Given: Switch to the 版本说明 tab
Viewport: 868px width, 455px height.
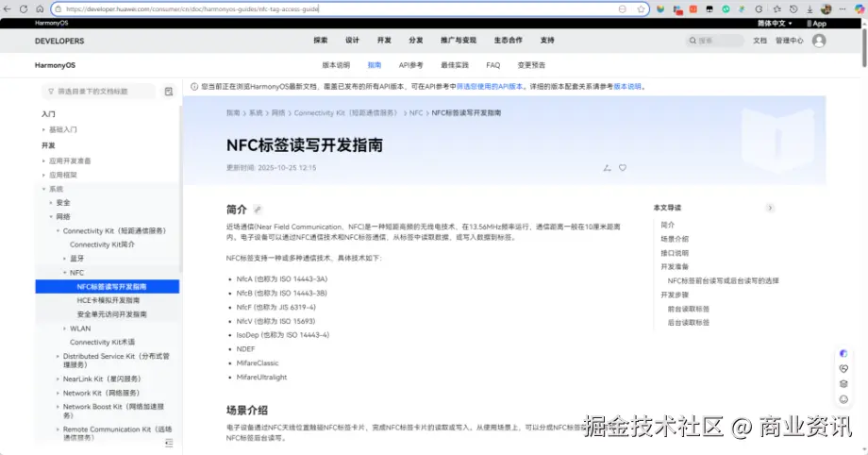Looking at the screenshot, I should coord(336,65).
